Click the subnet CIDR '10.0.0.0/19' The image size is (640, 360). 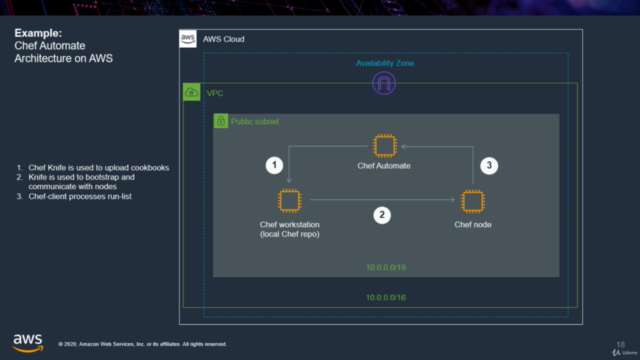click(x=386, y=268)
